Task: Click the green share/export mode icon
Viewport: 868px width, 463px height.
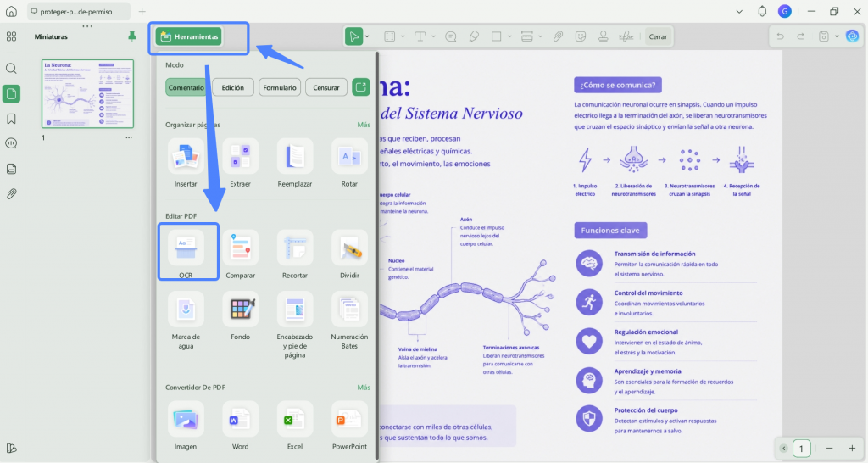Action: 361,87
